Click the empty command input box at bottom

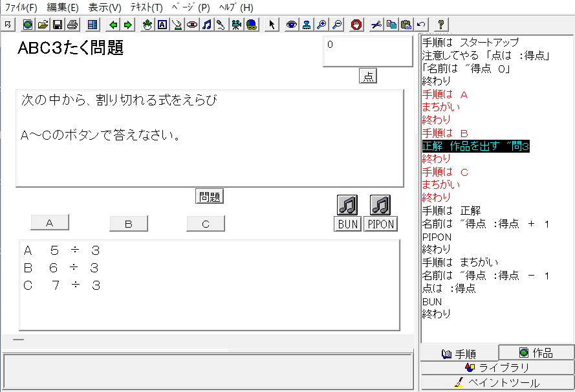click(208, 371)
